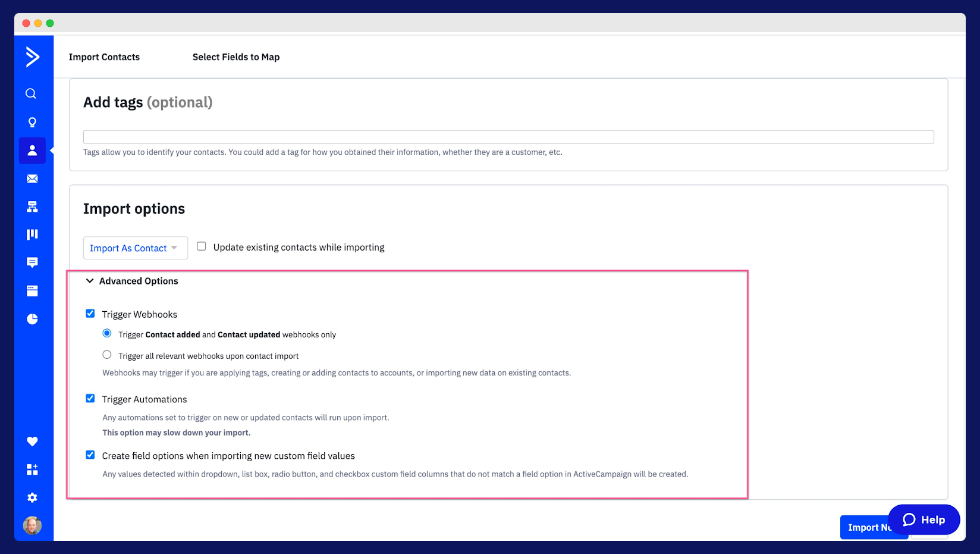980x554 pixels.
Task: Go to Campaigns envelope icon
Action: pos(32,179)
